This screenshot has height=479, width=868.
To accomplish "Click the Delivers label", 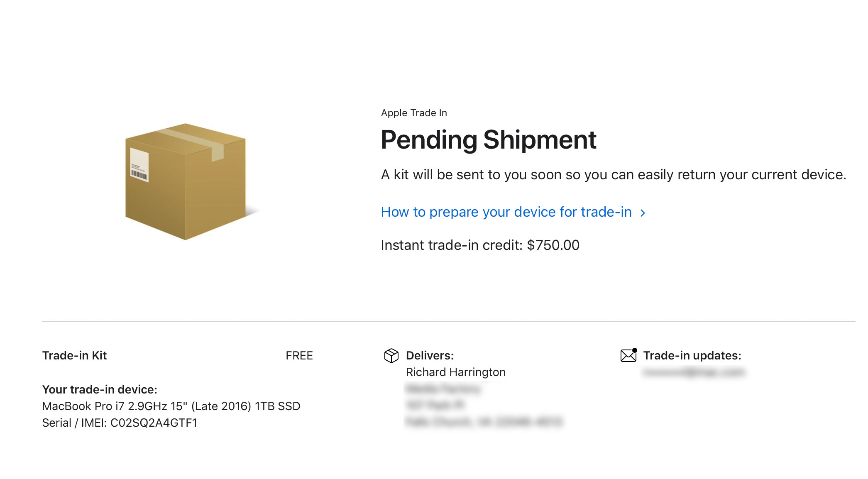I will [430, 356].
